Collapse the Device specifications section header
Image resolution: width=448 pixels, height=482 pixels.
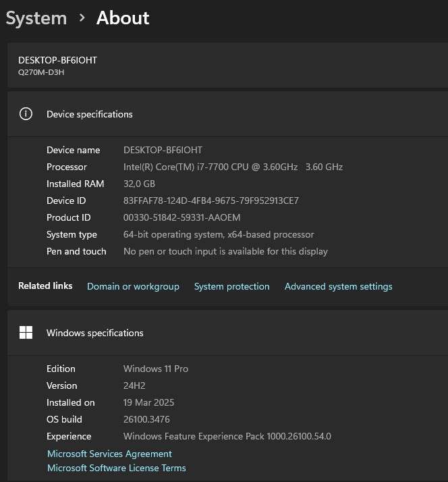[x=227, y=114]
